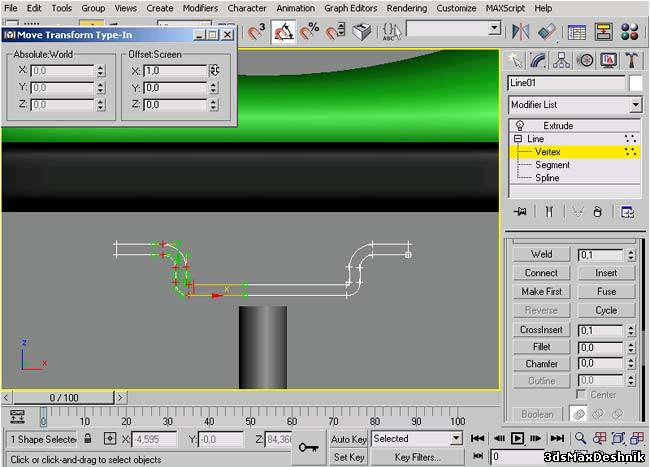
Task: Open the Character menu
Action: (x=247, y=8)
